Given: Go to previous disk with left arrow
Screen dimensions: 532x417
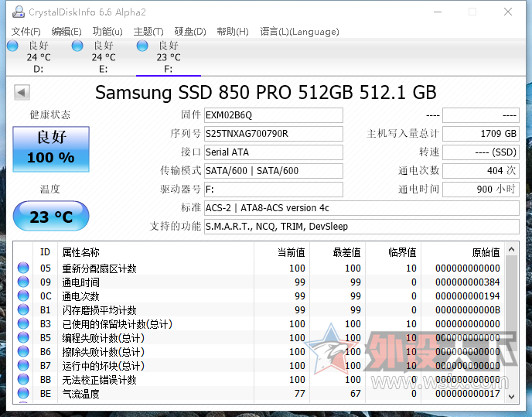Looking at the screenshot, I should coord(22,92).
